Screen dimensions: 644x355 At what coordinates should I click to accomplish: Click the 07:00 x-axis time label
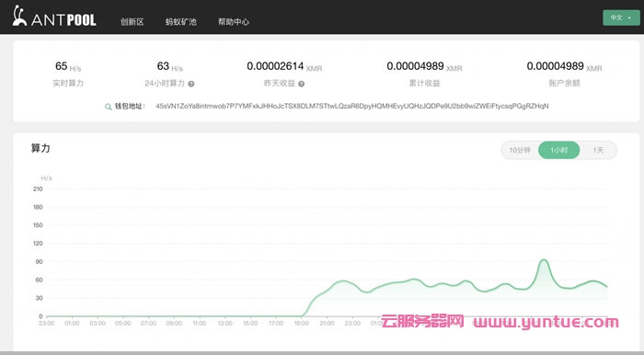pyautogui.click(x=148, y=324)
